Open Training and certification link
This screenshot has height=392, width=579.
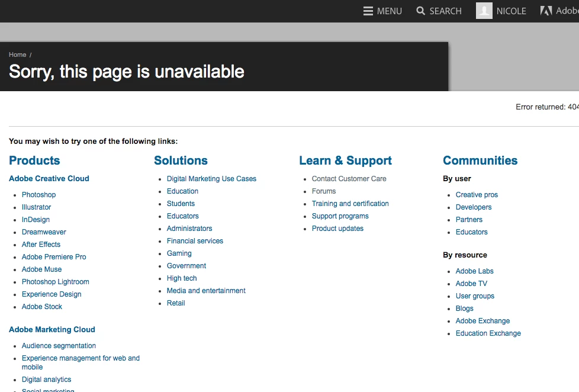coord(350,204)
